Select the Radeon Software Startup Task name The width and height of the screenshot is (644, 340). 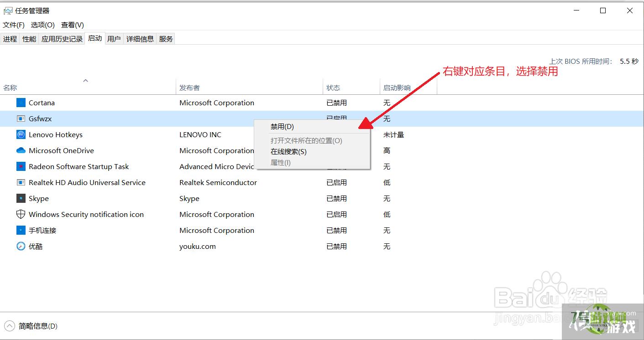pos(79,167)
